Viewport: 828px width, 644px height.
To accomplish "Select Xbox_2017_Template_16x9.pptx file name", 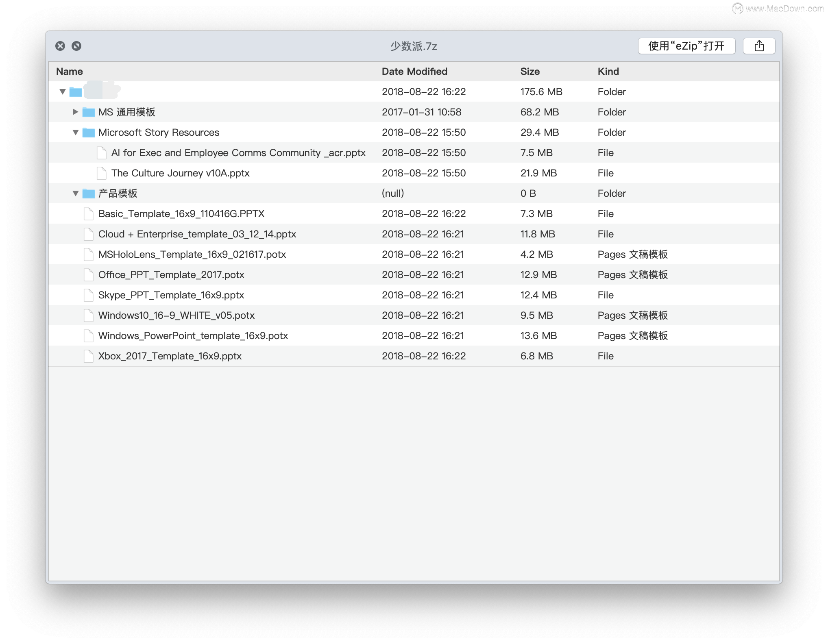I will (170, 356).
